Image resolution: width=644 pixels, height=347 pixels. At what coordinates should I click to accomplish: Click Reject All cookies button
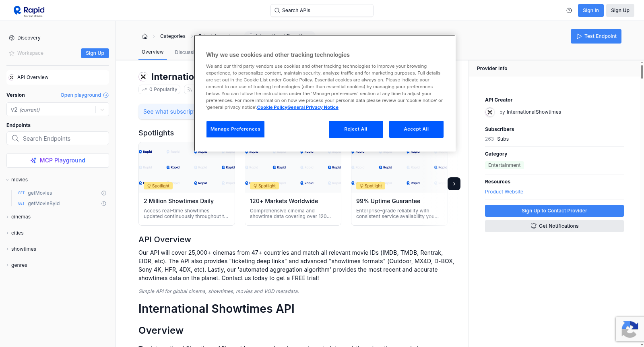pyautogui.click(x=356, y=129)
